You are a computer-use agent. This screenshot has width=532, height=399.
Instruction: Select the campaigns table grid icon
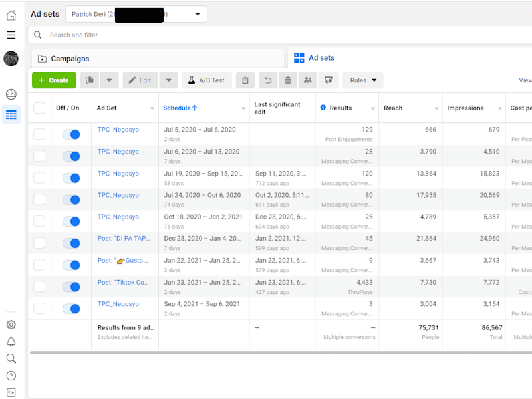[11, 114]
